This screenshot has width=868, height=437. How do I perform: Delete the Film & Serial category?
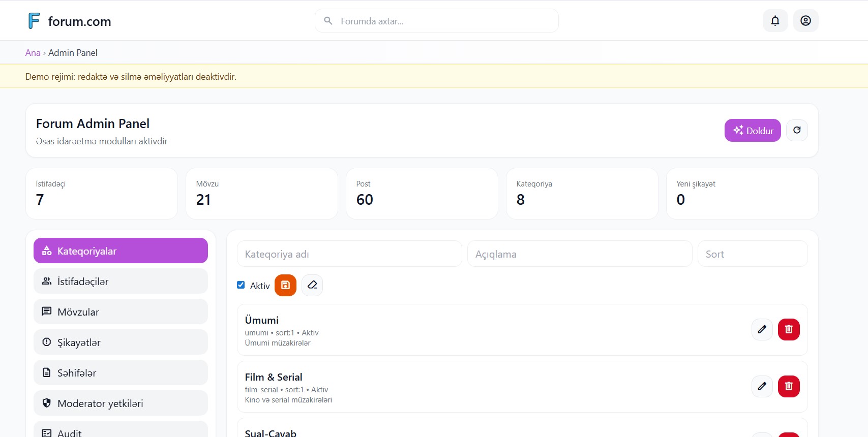(789, 387)
